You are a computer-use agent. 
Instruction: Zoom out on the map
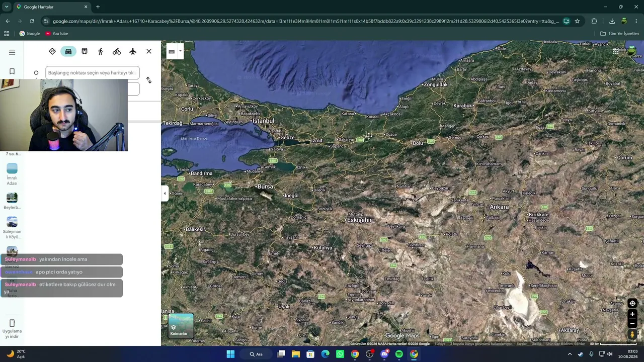click(632, 323)
